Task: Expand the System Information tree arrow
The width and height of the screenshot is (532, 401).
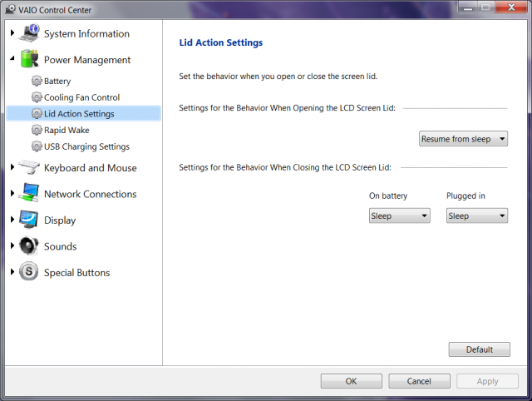Action: point(12,33)
